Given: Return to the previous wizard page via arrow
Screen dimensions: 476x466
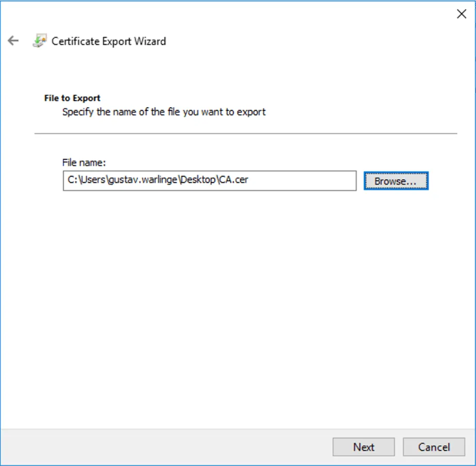Looking at the screenshot, I should [x=13, y=40].
